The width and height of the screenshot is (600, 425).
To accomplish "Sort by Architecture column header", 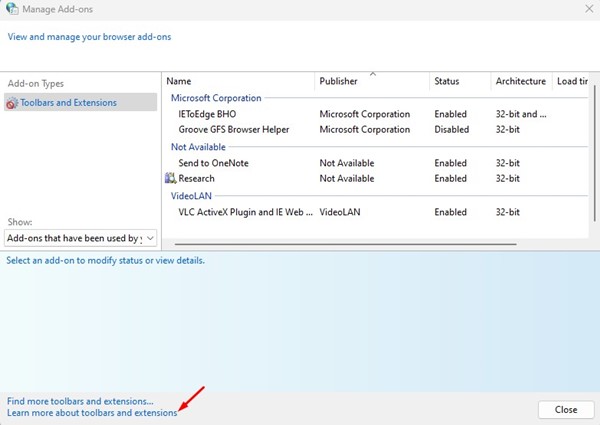I will click(520, 81).
